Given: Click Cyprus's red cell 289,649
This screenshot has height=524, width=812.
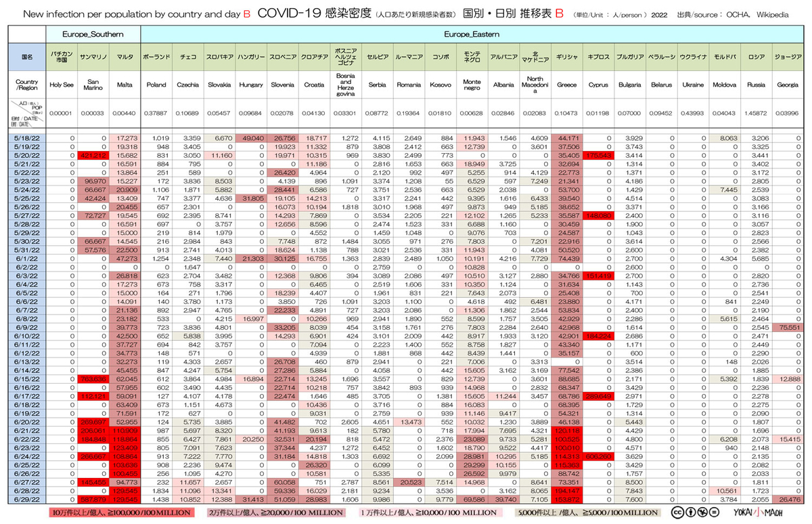Looking at the screenshot, I should [598, 395].
